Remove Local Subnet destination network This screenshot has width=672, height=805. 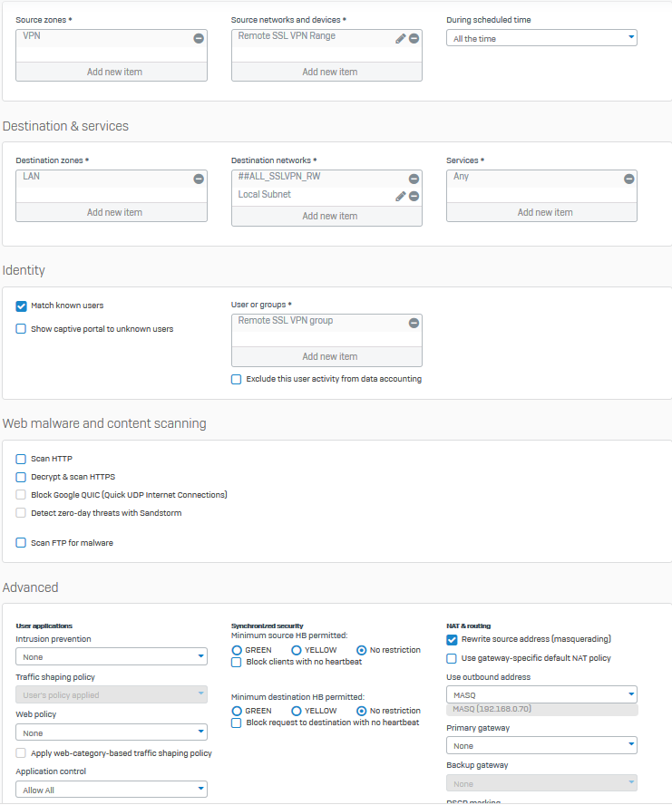pyautogui.click(x=414, y=196)
